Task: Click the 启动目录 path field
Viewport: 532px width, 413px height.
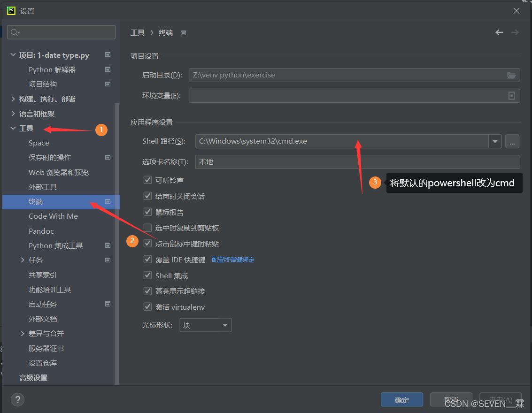Action: pyautogui.click(x=354, y=75)
